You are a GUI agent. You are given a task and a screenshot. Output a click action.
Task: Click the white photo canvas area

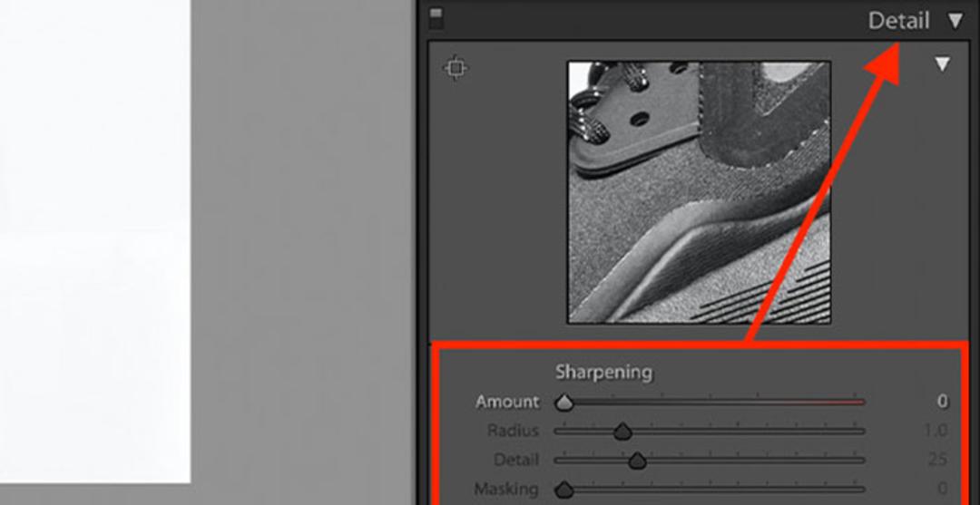coord(95,241)
